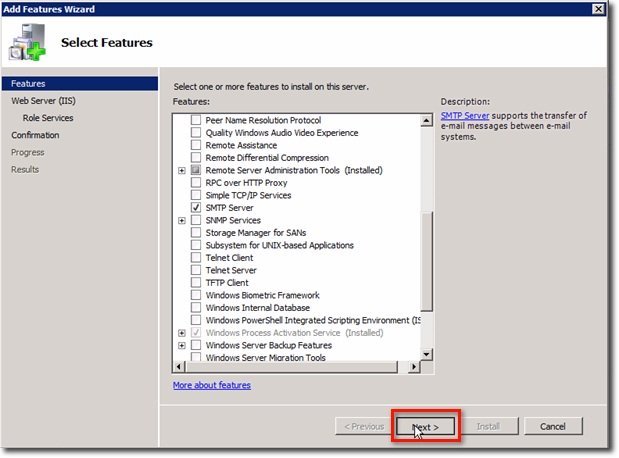
Task: Select the Progress step in sidebar
Action: (28, 152)
